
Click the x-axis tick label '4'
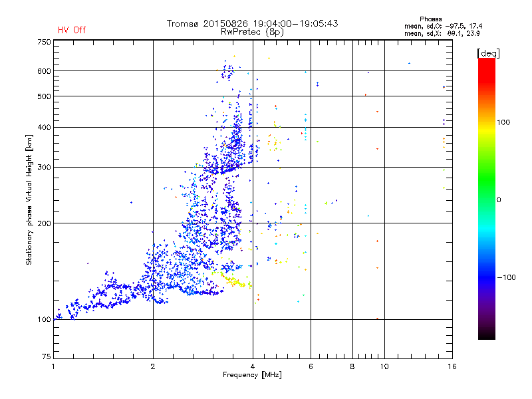pyautogui.click(x=253, y=366)
